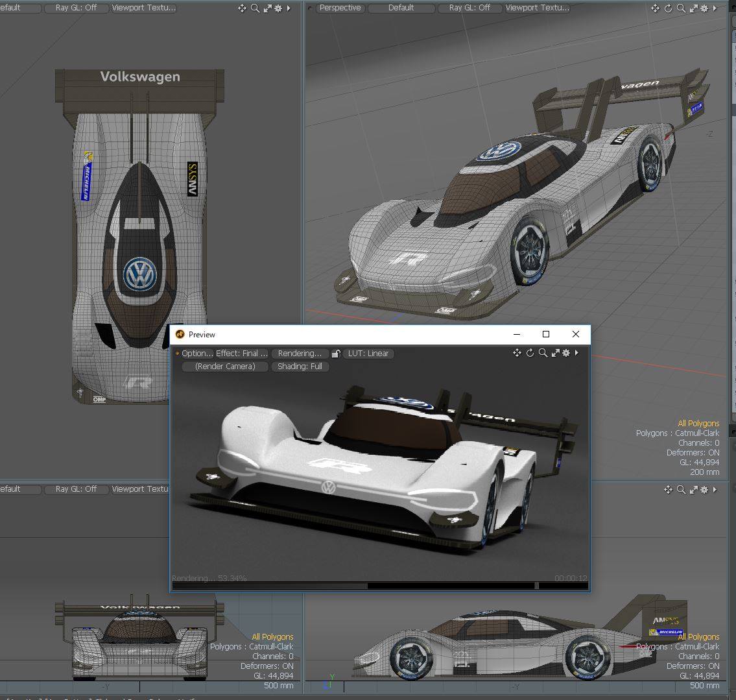736x700 pixels.
Task: Open Viewport Textures dropdown in the Perspective viewport
Action: point(537,8)
